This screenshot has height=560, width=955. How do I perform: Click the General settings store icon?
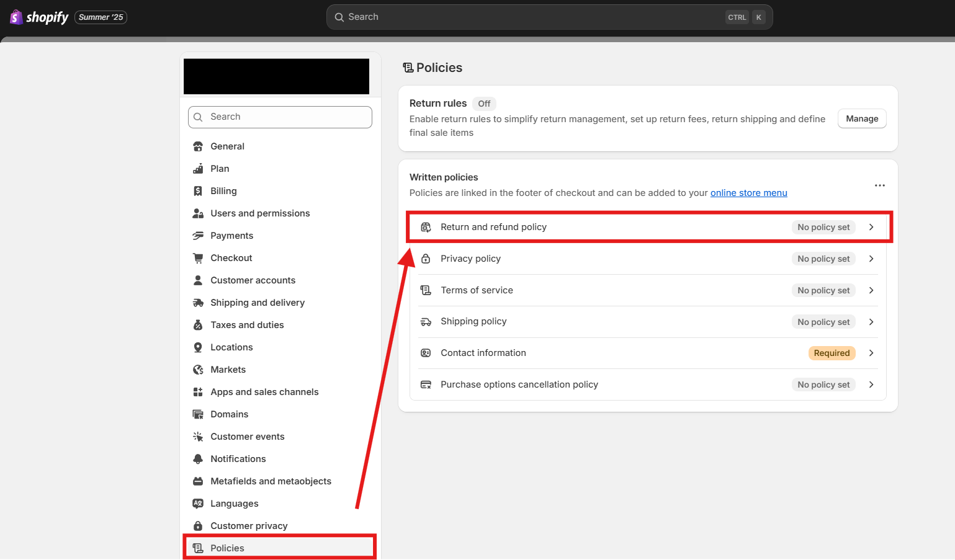[x=198, y=146]
